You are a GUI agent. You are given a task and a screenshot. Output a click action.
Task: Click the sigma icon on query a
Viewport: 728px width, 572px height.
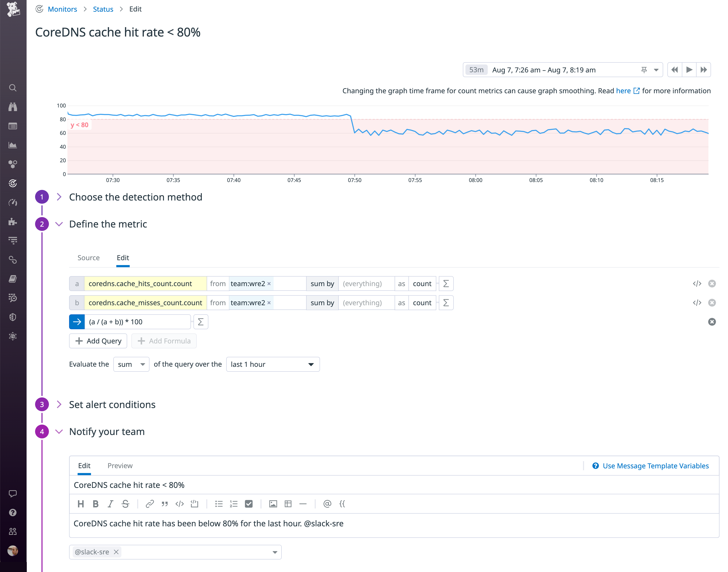(446, 283)
